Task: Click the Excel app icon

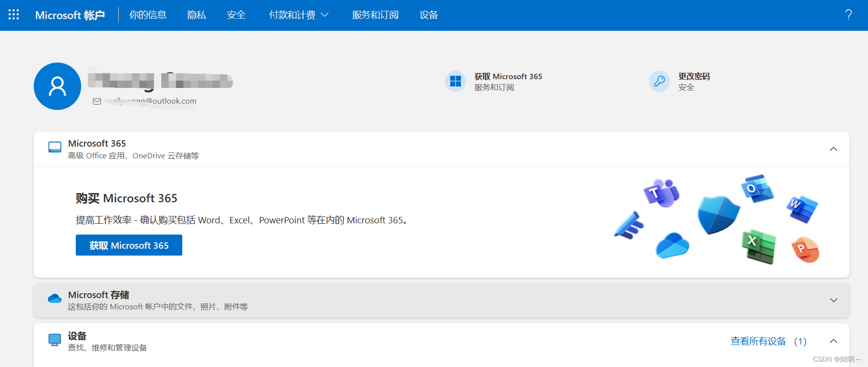Action: [759, 247]
